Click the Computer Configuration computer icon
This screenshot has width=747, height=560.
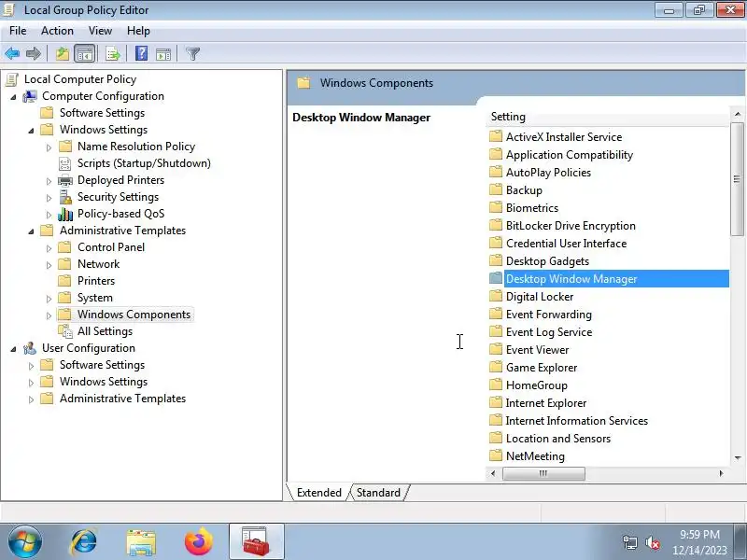[x=30, y=96]
